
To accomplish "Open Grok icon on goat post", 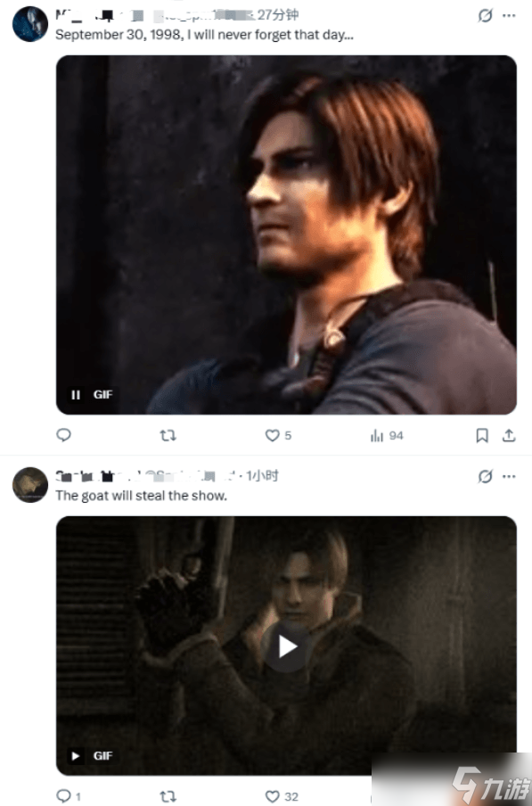I will (485, 476).
